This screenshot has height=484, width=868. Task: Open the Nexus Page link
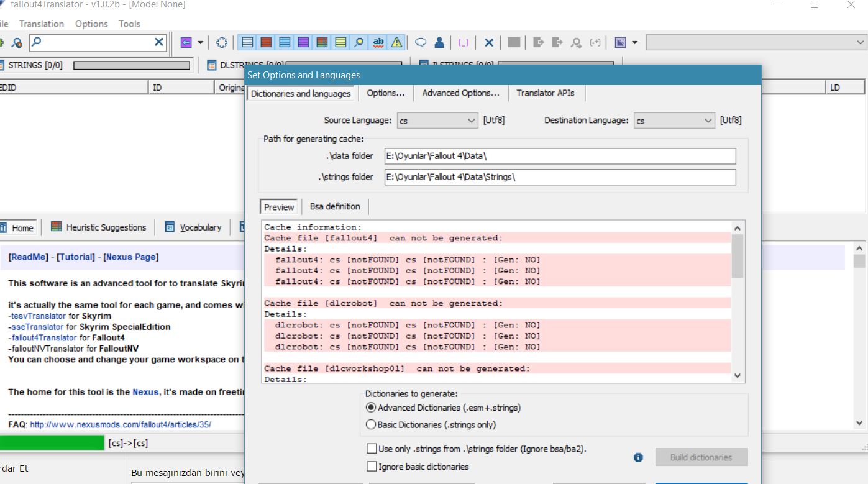click(130, 257)
